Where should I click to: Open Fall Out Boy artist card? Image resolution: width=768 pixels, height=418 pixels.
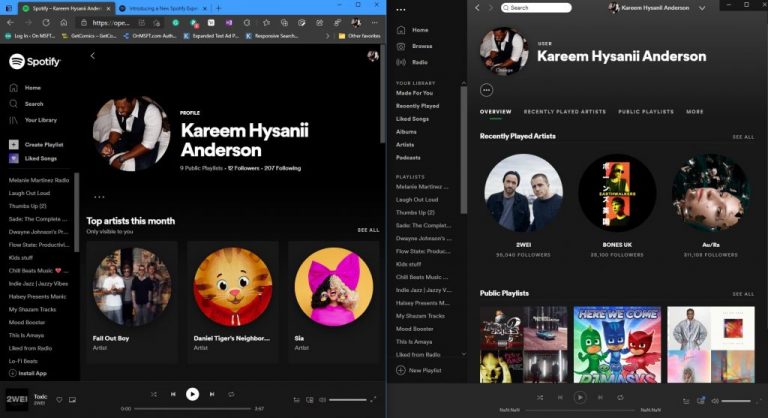tap(132, 302)
